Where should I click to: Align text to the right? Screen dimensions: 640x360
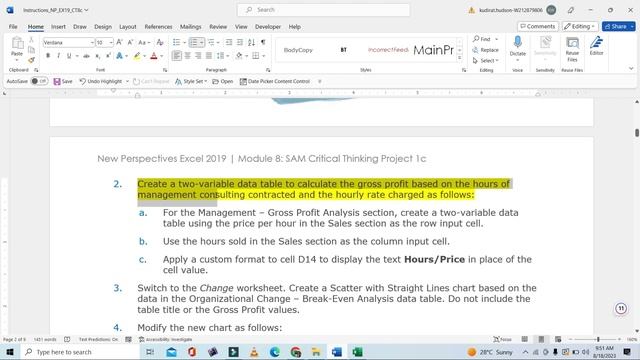[198, 56]
